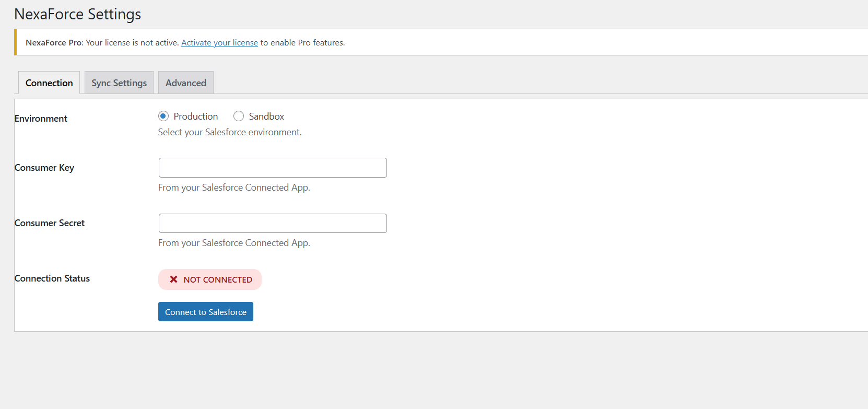The image size is (868, 409).
Task: Click the Consumer Secret field label
Action: pyautogui.click(x=50, y=223)
